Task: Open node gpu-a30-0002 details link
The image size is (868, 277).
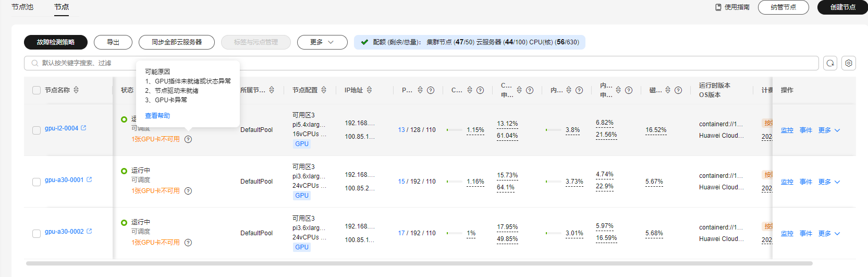Action: pyautogui.click(x=64, y=231)
